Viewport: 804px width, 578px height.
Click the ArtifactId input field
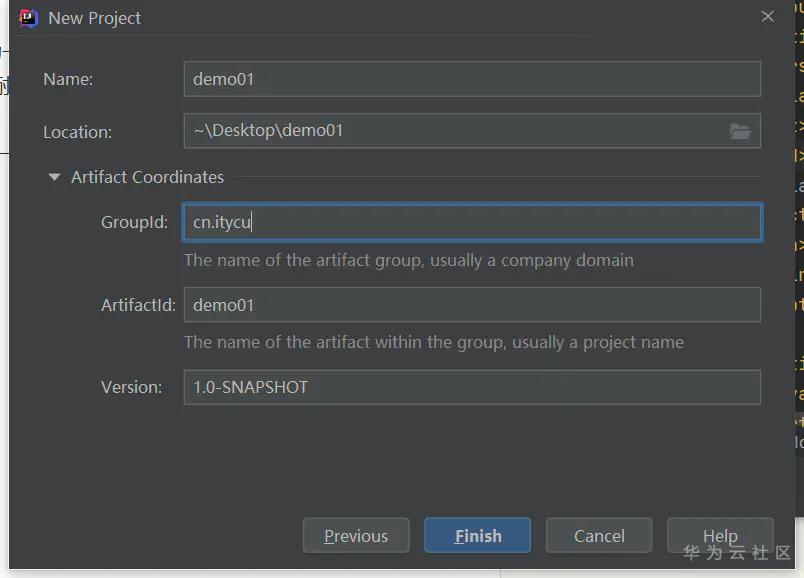(x=472, y=305)
